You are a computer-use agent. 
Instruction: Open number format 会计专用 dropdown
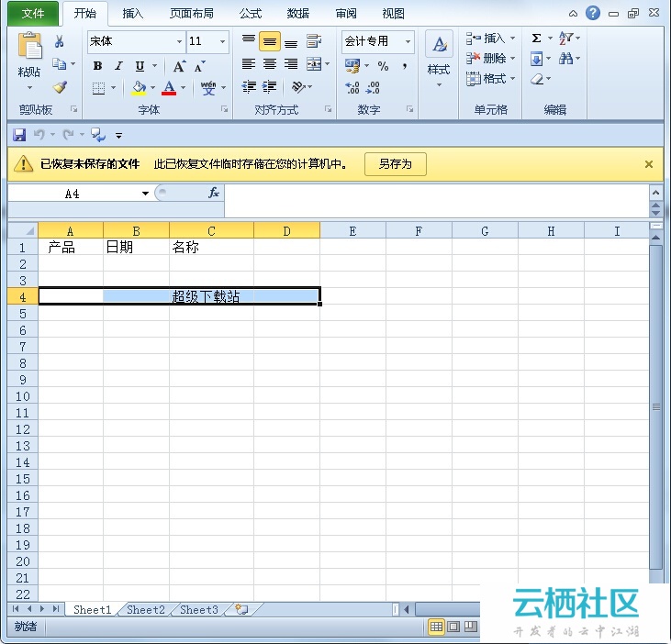[x=408, y=41]
